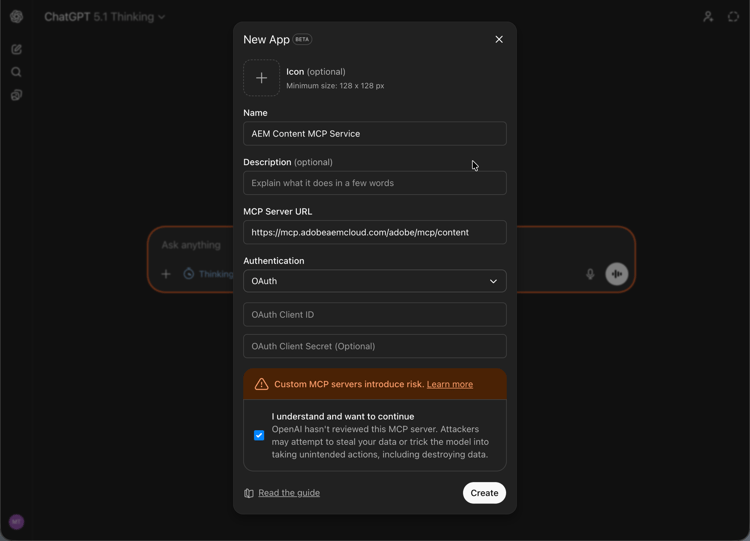Upload an app icon using the plus box

click(262, 78)
